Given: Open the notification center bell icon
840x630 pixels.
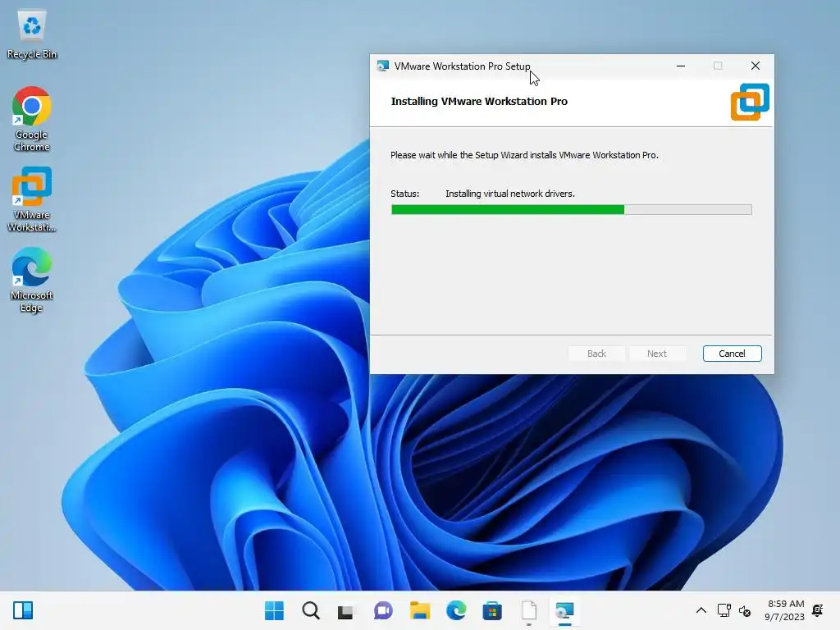Looking at the screenshot, I should pyautogui.click(x=818, y=610).
